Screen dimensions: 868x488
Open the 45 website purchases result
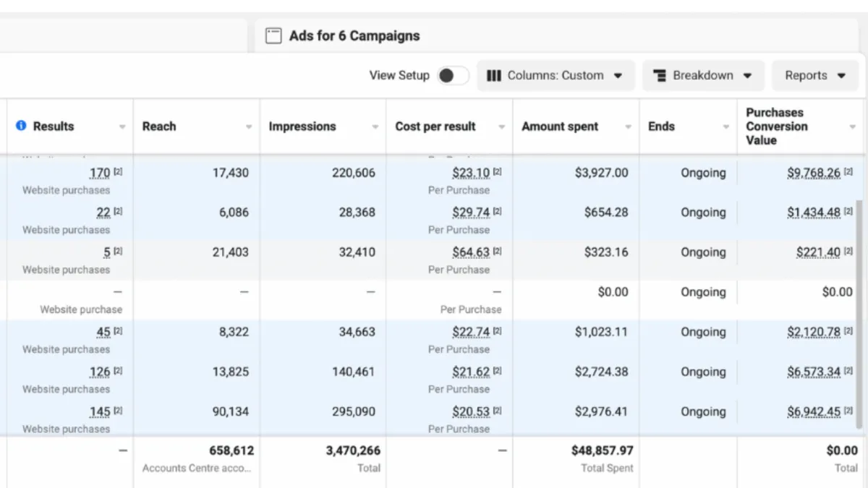[103, 332]
